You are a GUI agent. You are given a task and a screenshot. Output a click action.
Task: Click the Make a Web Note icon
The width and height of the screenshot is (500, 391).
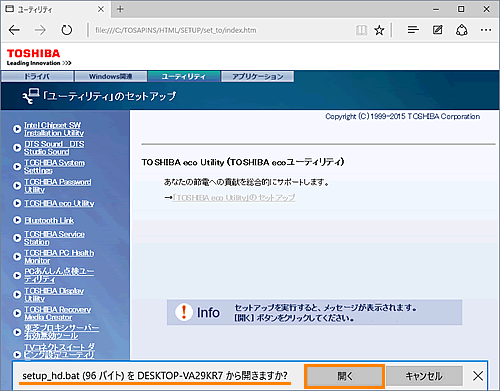[x=437, y=30]
